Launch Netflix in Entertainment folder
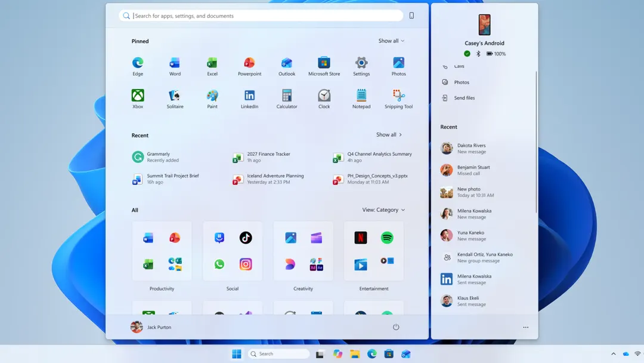This screenshot has height=363, width=644. point(361,238)
